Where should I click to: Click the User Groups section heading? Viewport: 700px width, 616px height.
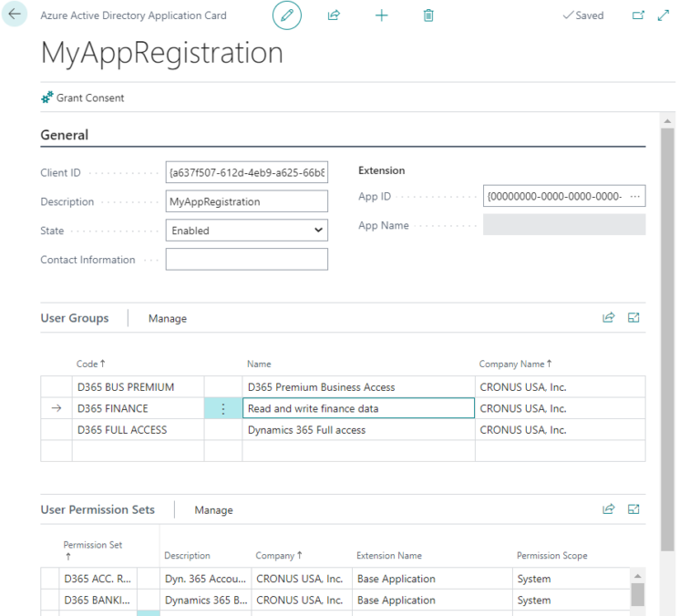[75, 318]
